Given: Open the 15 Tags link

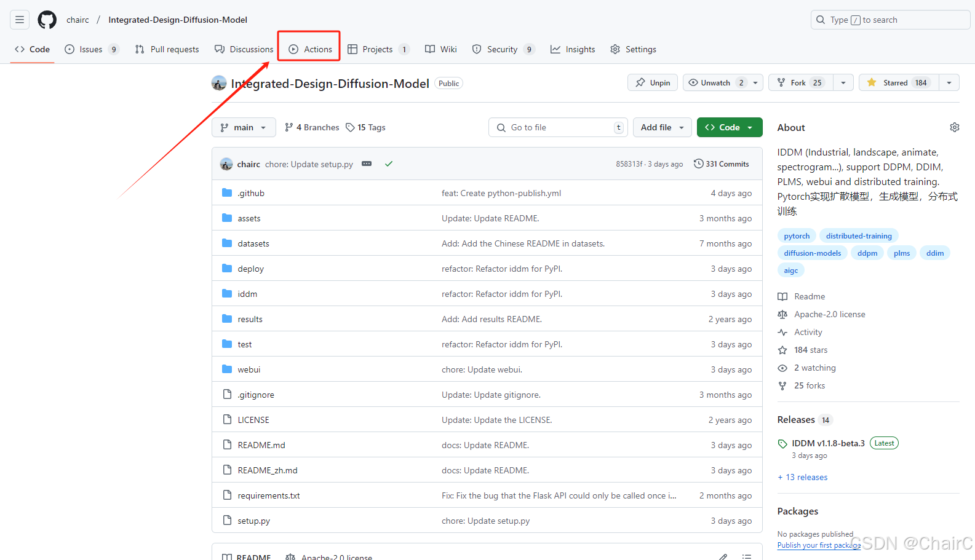Looking at the screenshot, I should click(365, 127).
